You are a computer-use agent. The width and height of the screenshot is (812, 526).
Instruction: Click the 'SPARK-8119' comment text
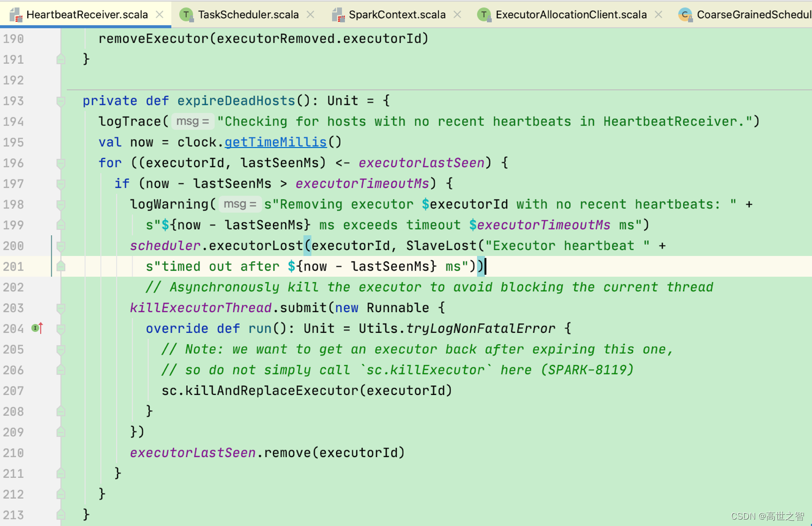(587, 370)
